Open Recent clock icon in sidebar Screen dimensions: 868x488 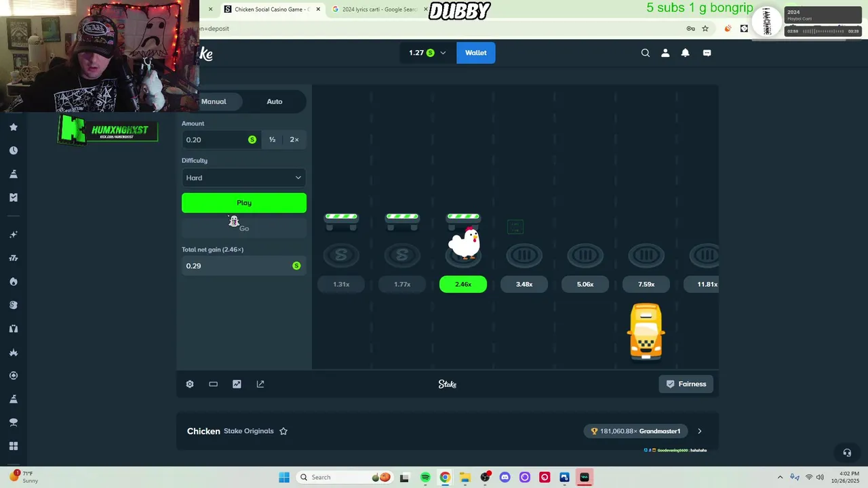tap(13, 150)
